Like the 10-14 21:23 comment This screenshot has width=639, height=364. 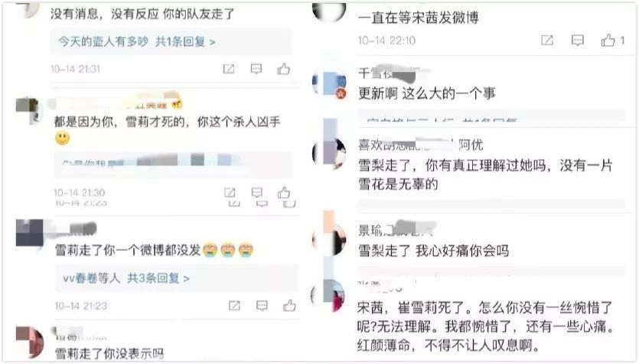tap(289, 305)
